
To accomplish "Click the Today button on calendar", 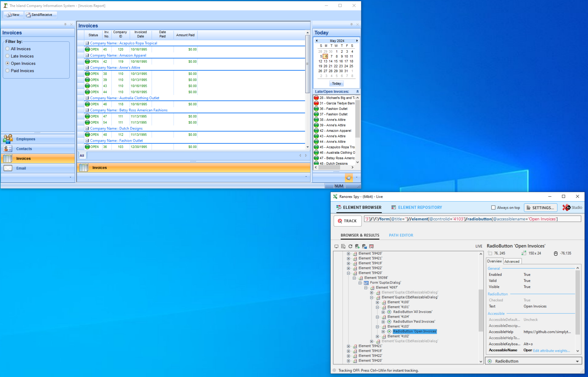I will (x=336, y=83).
